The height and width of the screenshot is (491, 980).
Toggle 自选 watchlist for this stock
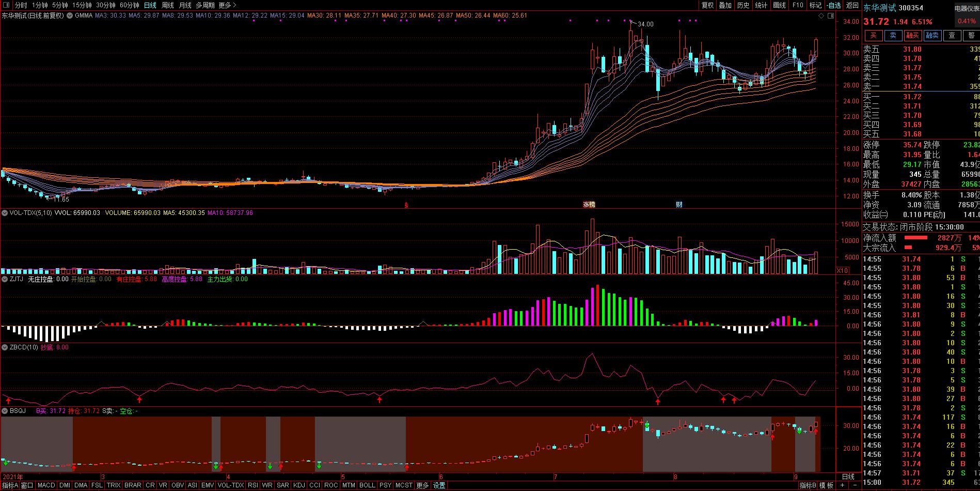click(833, 5)
